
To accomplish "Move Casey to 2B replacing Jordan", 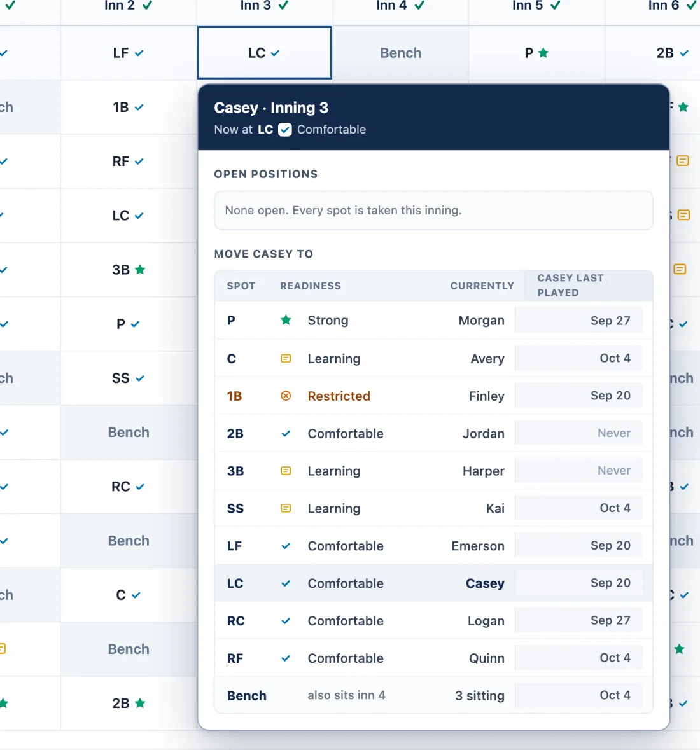I will (433, 433).
